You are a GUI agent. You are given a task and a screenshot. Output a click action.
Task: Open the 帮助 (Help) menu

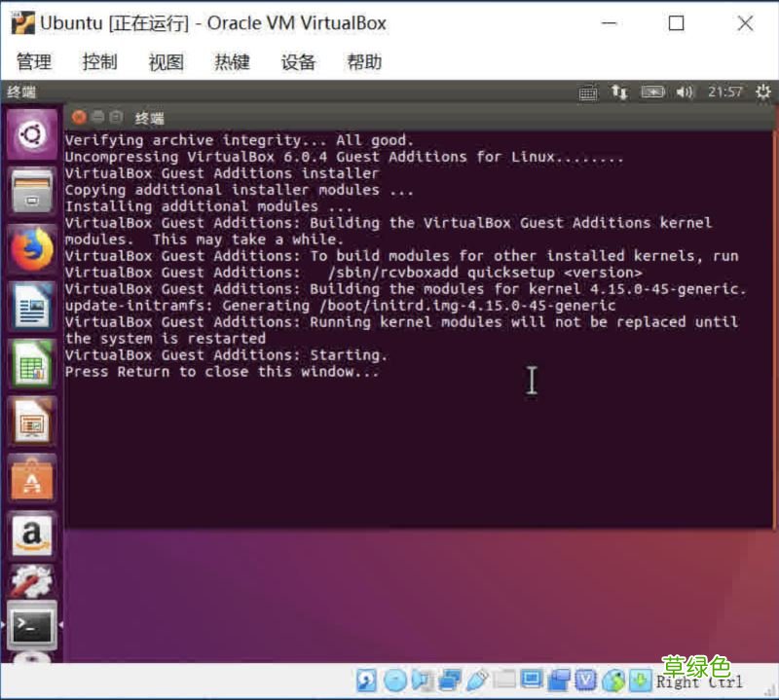(364, 62)
